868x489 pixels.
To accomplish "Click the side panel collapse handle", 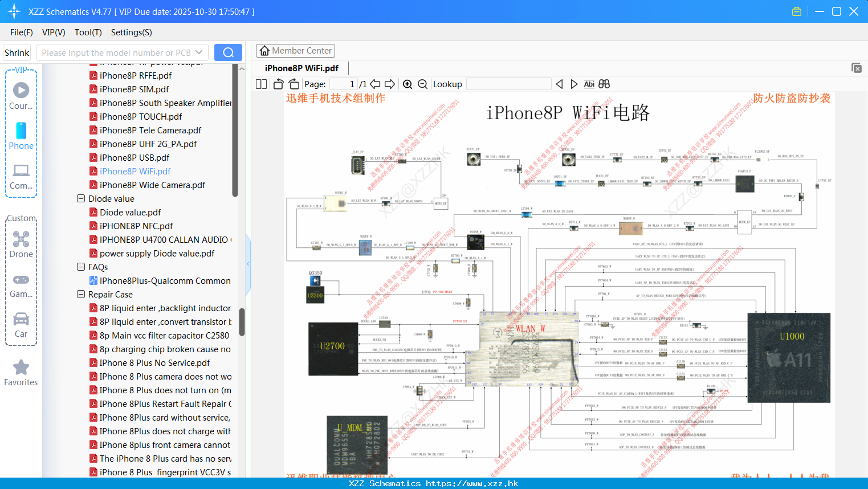I will tap(248, 264).
